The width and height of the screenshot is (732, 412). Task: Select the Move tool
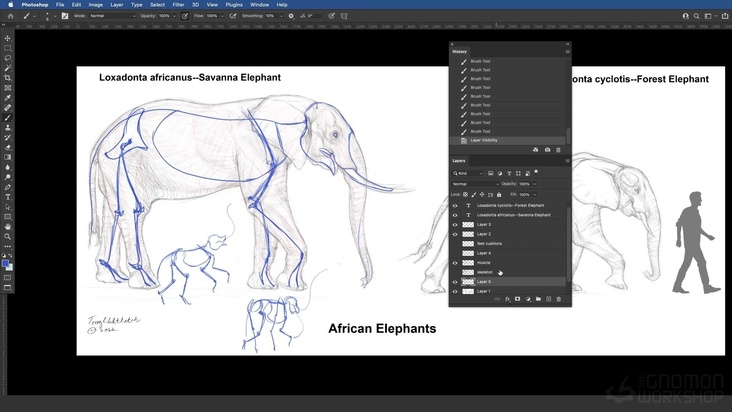click(7, 38)
